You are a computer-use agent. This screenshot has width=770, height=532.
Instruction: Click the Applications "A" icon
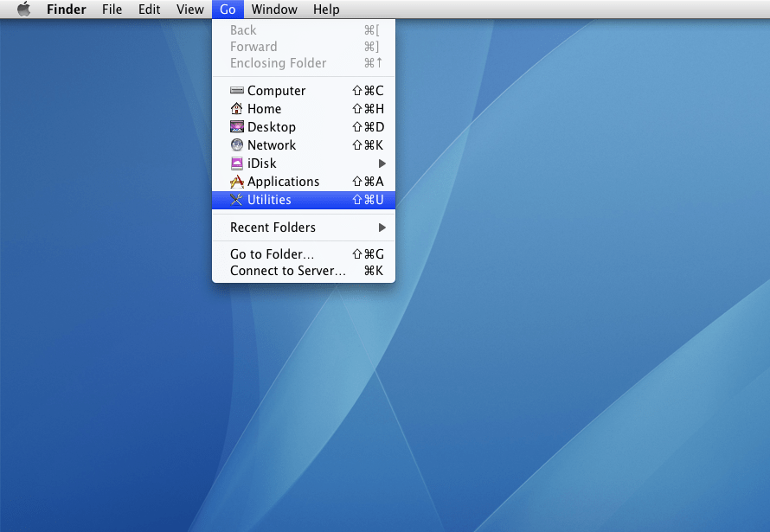(237, 182)
